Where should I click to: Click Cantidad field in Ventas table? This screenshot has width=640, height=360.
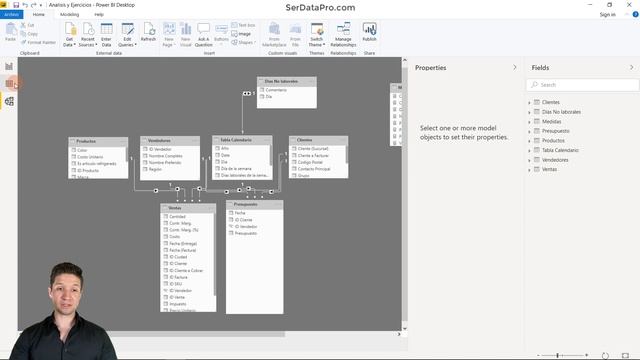click(x=177, y=217)
